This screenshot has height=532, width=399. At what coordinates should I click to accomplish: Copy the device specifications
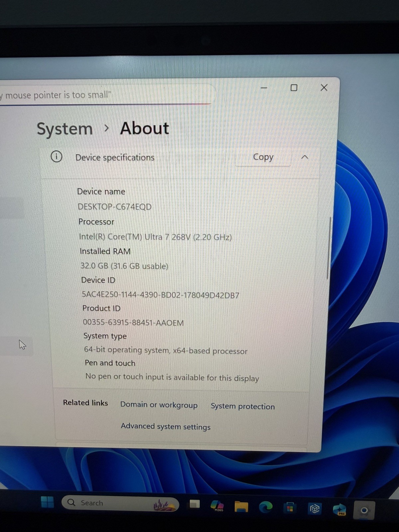tap(263, 157)
